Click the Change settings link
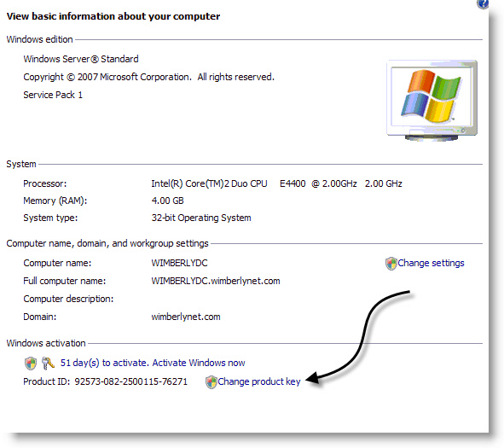 [x=431, y=263]
